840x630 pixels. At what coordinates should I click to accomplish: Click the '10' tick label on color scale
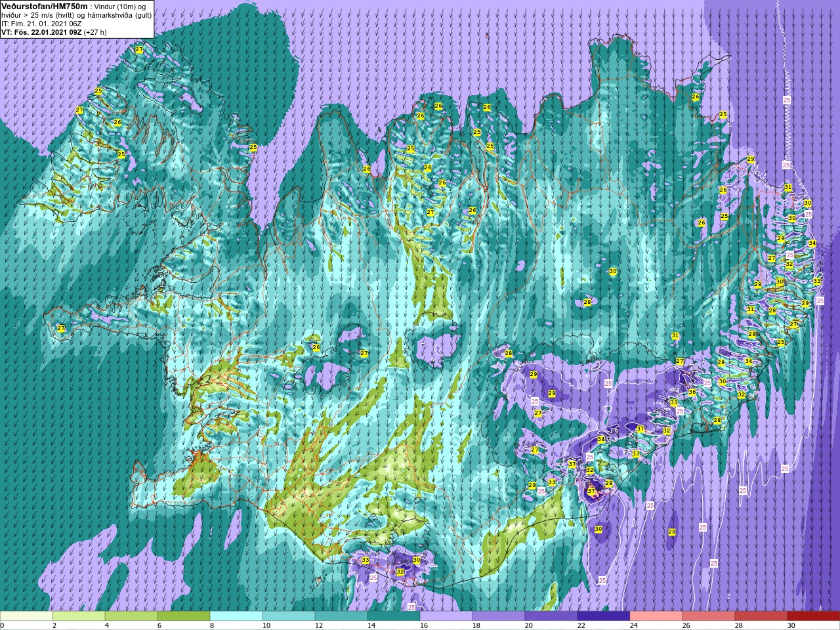pos(266,625)
